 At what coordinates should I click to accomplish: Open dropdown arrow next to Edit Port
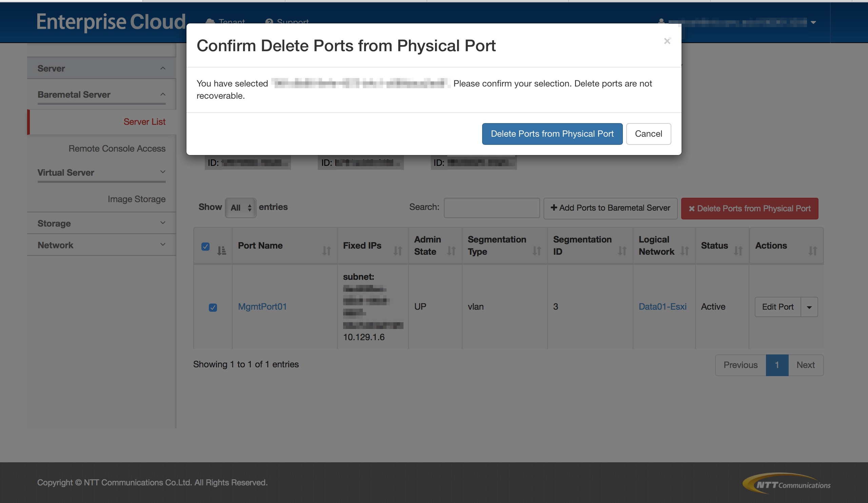click(x=809, y=307)
